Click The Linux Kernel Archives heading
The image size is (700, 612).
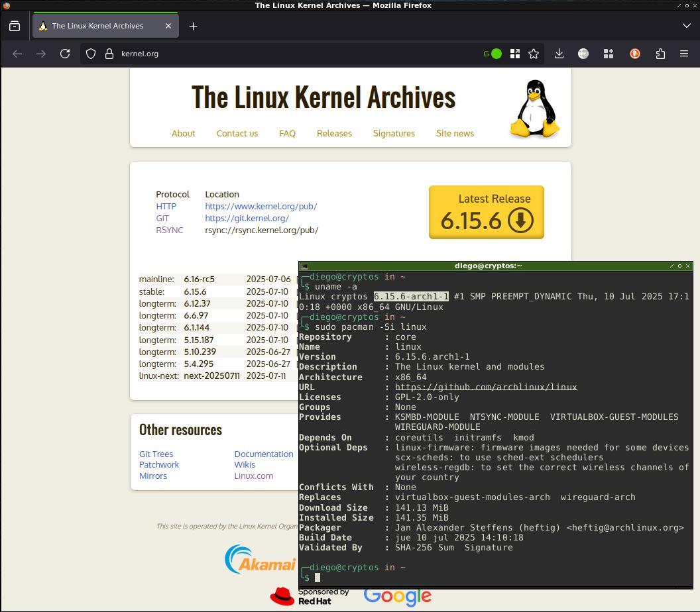323,97
